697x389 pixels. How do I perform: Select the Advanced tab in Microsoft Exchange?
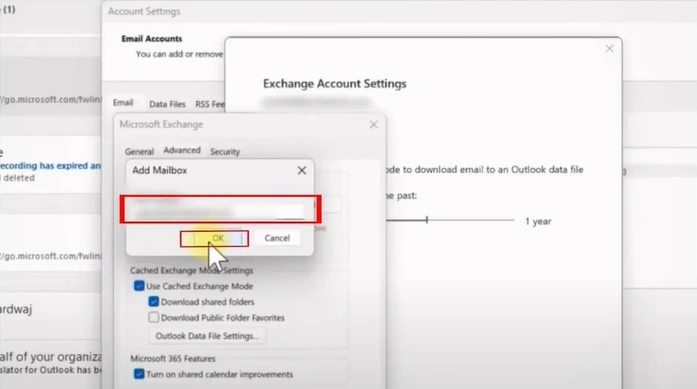coord(182,150)
